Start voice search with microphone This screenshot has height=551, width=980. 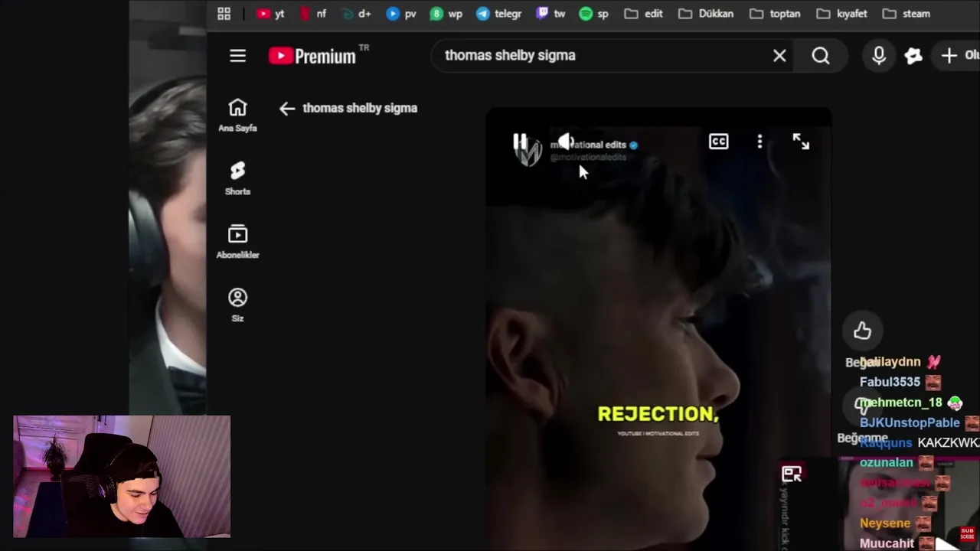tap(879, 56)
